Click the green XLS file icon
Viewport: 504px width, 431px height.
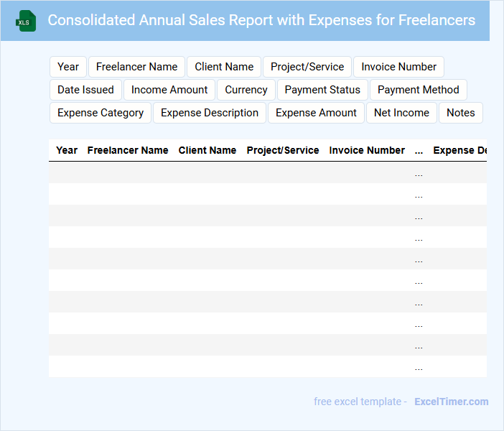tap(26, 21)
